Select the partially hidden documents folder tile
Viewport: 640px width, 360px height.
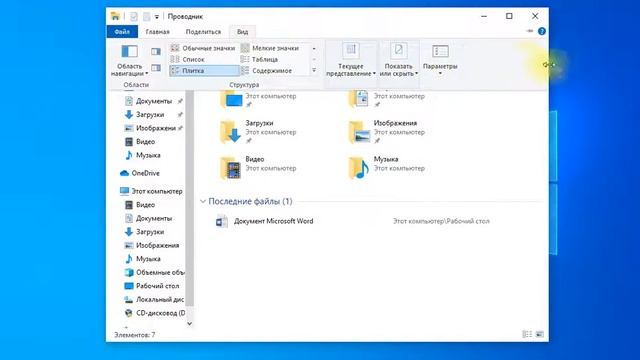[387, 100]
